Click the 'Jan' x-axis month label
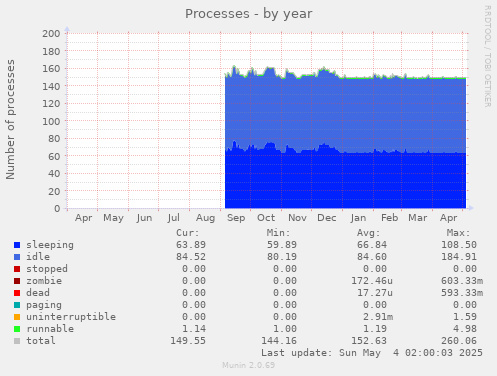 tap(358, 218)
